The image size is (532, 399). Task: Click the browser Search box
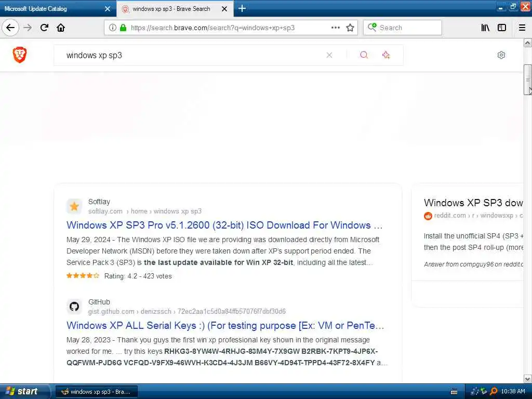pos(403,28)
